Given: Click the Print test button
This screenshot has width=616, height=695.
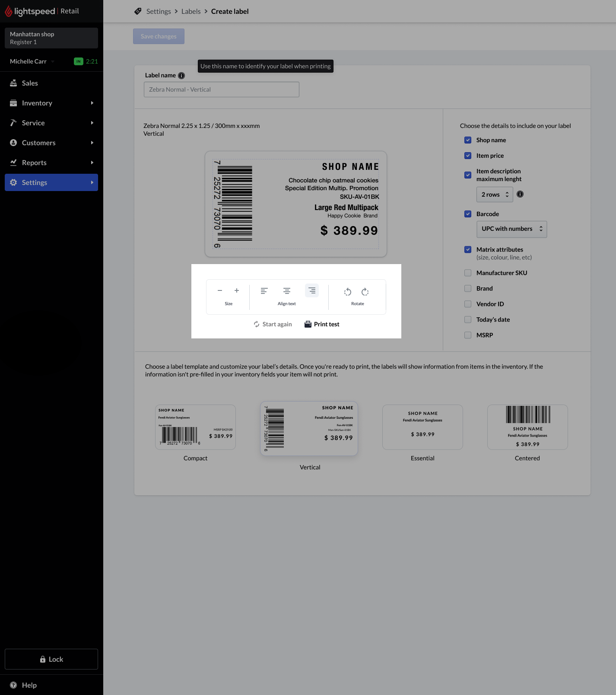Looking at the screenshot, I should coord(322,324).
